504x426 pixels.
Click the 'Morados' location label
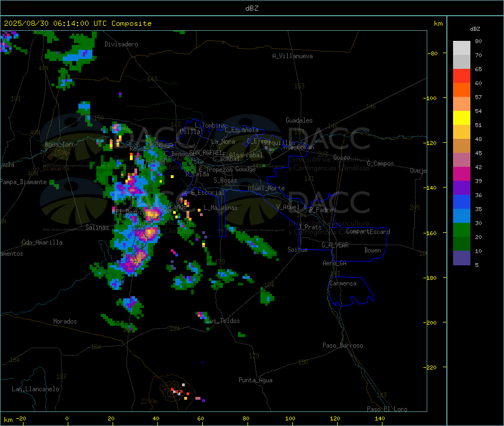pos(65,321)
